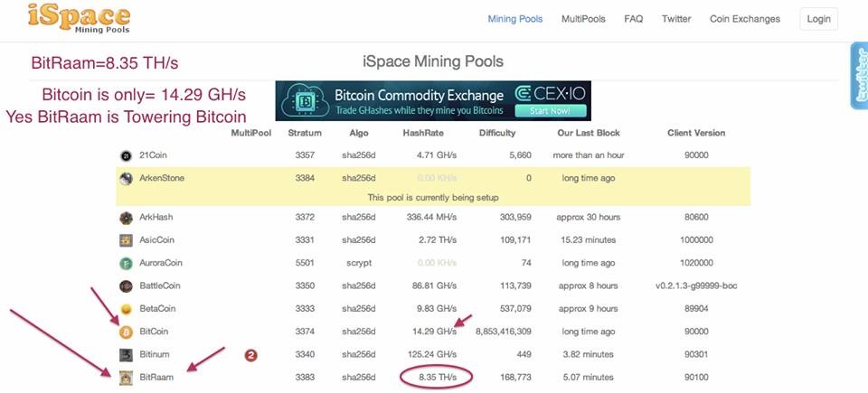Open the 21Coin pool link
The height and width of the screenshot is (393, 868).
click(152, 155)
